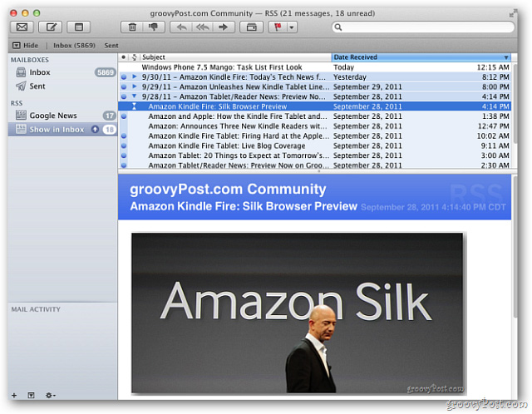Open the New Note toolbar icon

point(78,27)
